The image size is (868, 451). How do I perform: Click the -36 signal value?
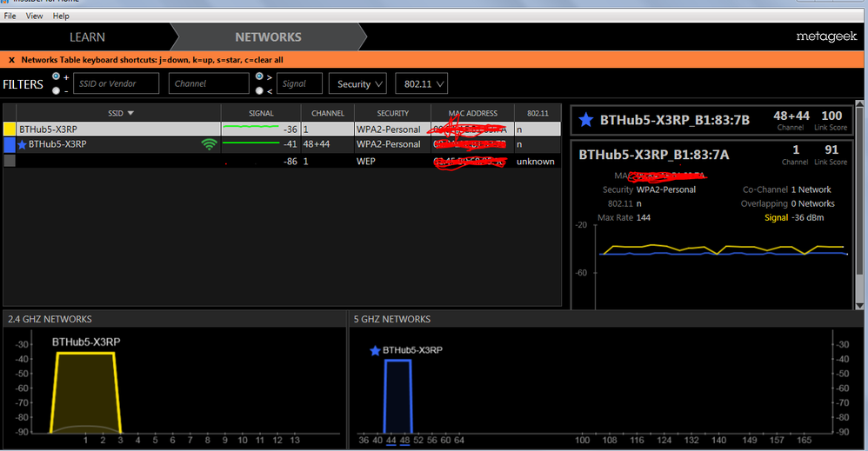point(290,129)
